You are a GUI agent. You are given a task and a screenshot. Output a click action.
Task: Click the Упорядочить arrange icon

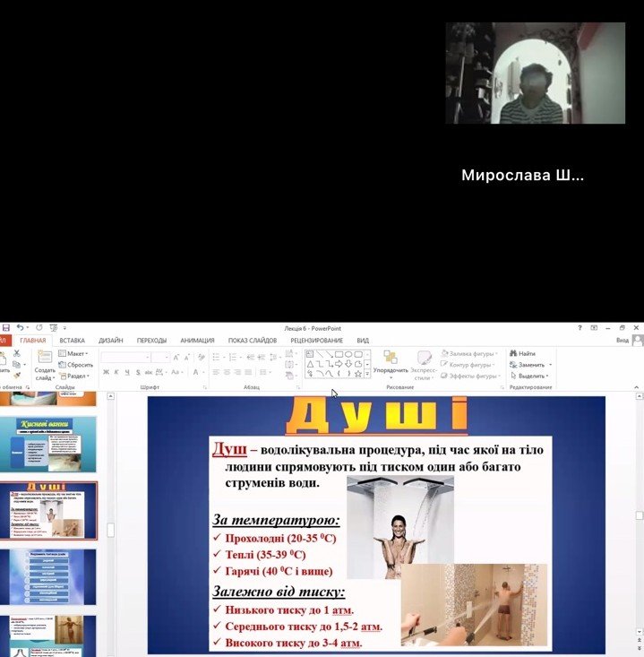point(391,362)
